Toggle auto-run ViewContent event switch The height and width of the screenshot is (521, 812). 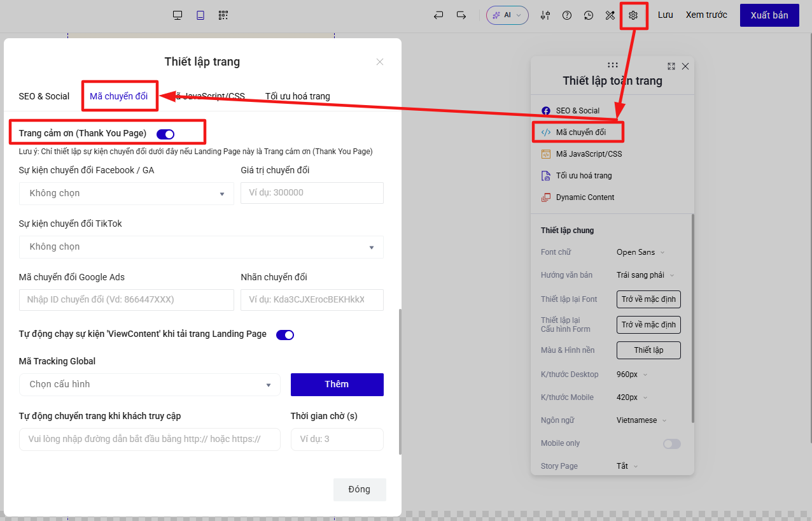pos(285,335)
